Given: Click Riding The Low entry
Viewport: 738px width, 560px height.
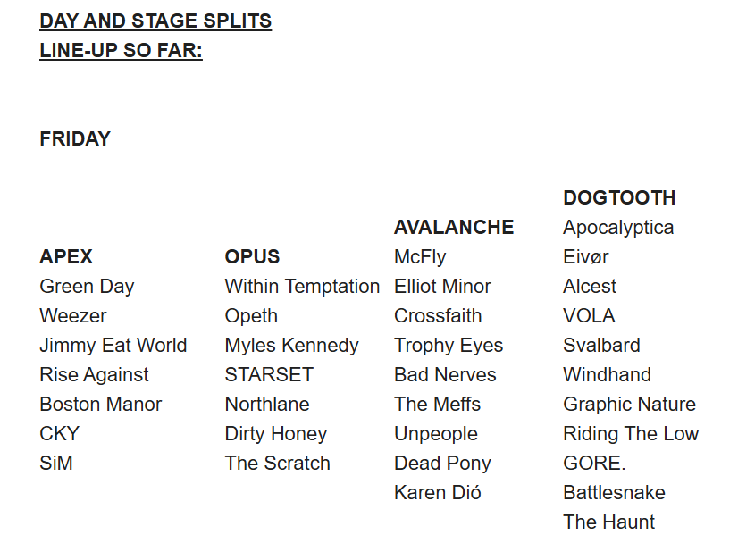Looking at the screenshot, I should point(631,433).
